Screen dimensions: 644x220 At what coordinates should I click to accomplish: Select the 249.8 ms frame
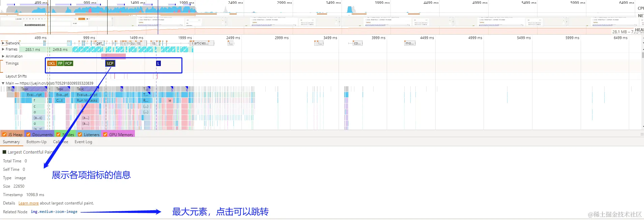click(60, 50)
